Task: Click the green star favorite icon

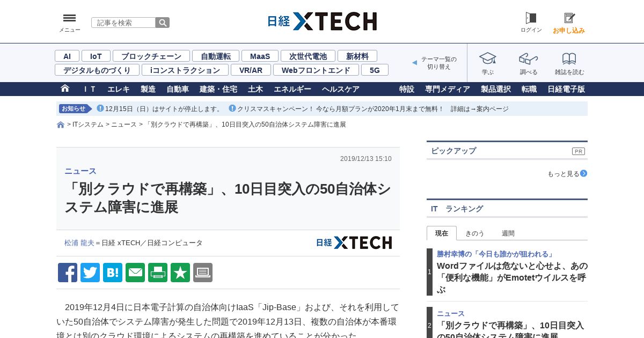Action: pos(180,273)
